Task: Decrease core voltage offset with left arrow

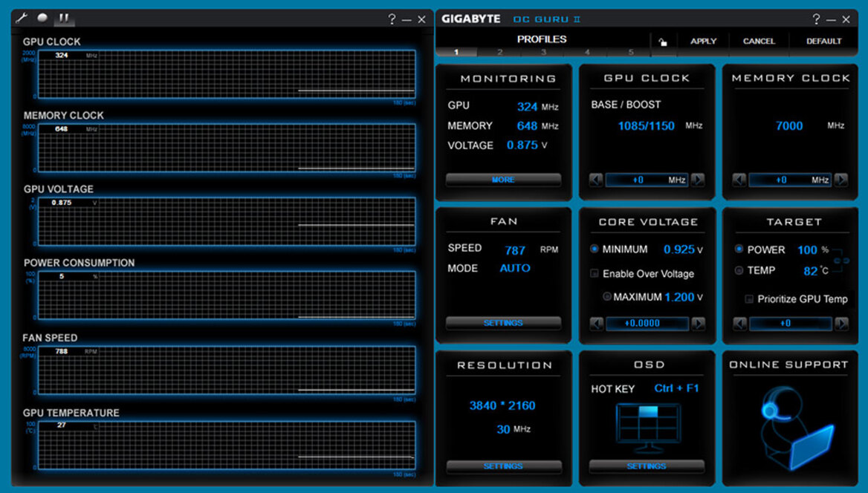Action: click(x=596, y=323)
